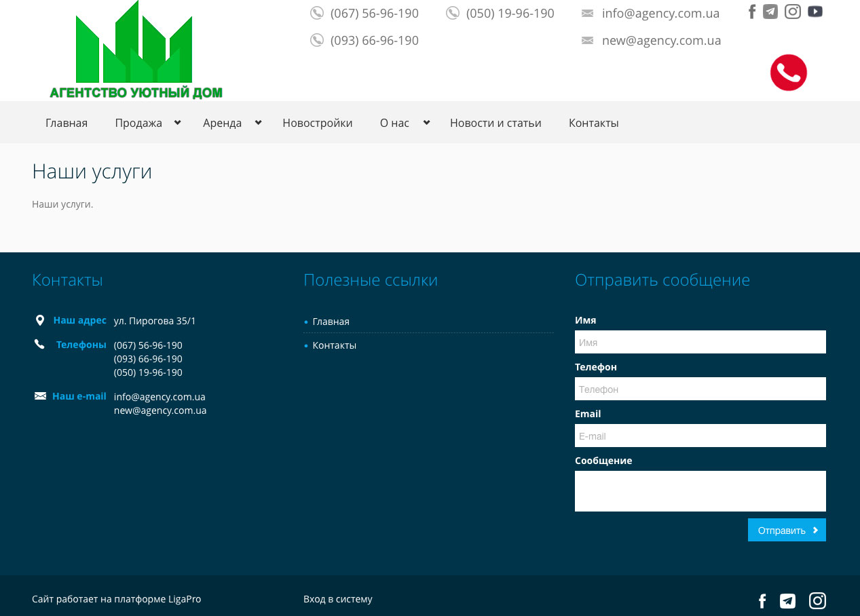Click the red phone callback button
Screen dimensions: 860x616
788,73
